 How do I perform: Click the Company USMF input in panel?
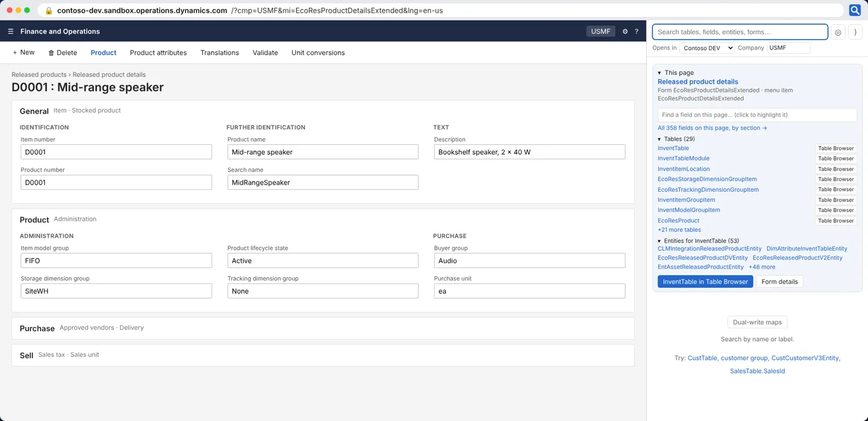788,48
